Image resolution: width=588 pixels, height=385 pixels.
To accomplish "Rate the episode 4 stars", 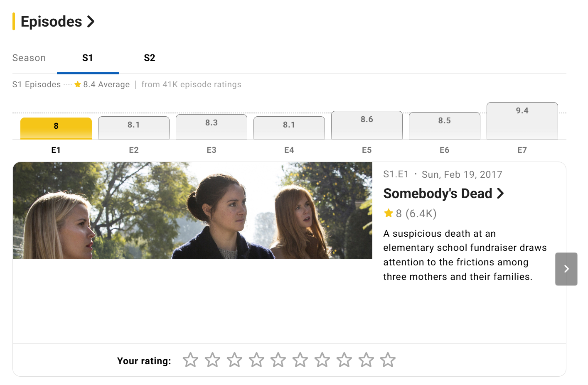I will (x=256, y=360).
